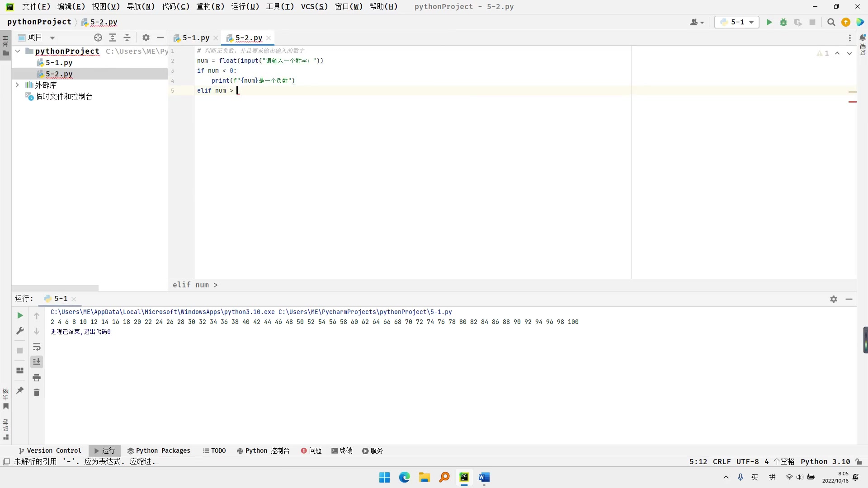Click the CRLF line separator selector
868x488 pixels.
(722, 461)
